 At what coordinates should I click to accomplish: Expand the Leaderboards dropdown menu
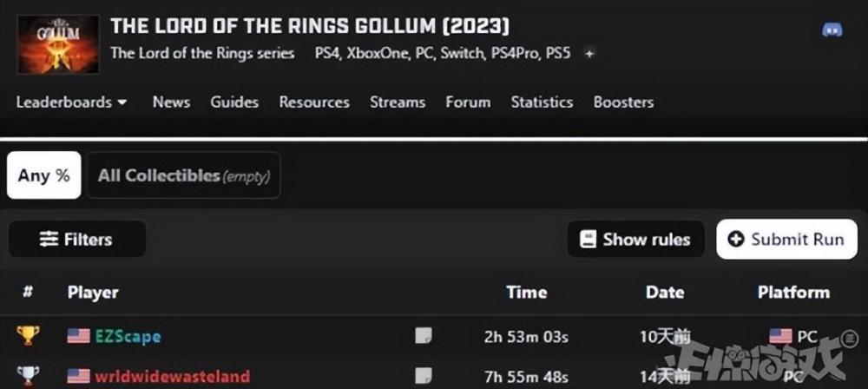pos(71,102)
